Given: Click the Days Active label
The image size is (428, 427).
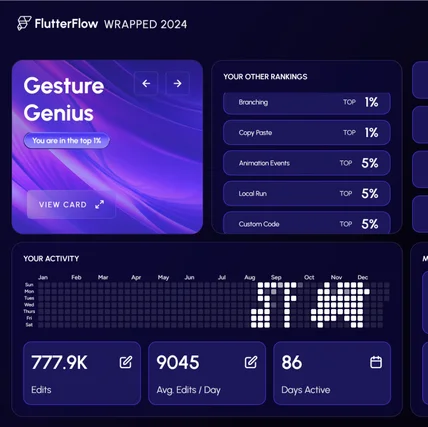Looking at the screenshot, I should [x=306, y=390].
